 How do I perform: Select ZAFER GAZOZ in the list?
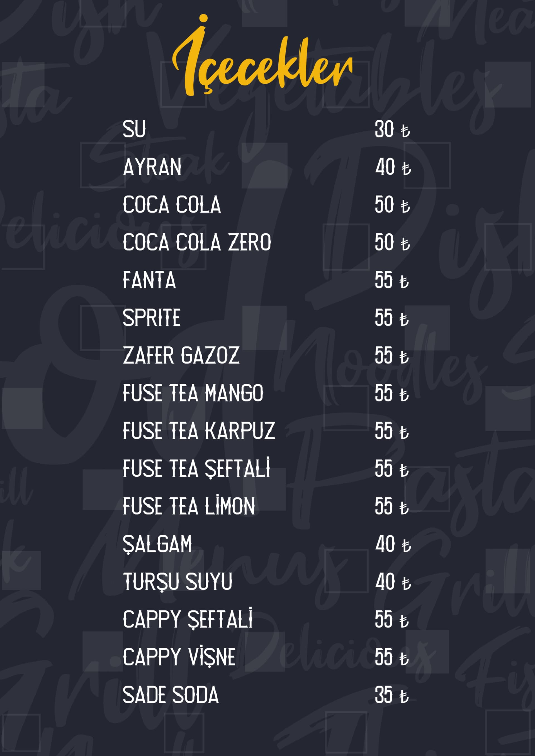click(x=181, y=356)
